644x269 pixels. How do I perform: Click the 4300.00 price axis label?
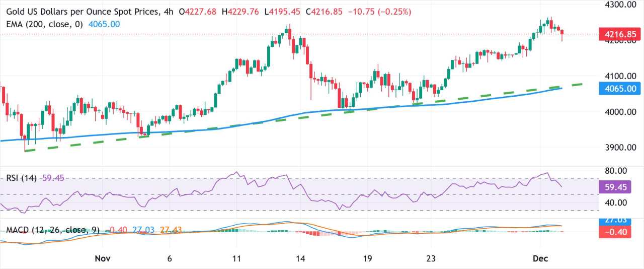pyautogui.click(x=619, y=5)
